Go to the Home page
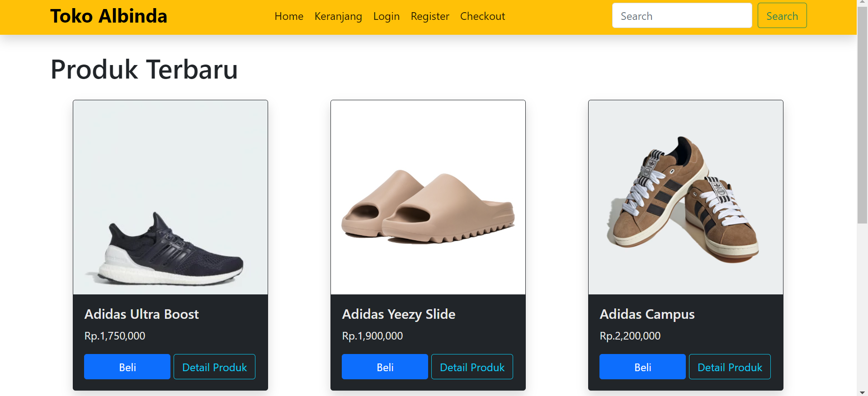 289,16
